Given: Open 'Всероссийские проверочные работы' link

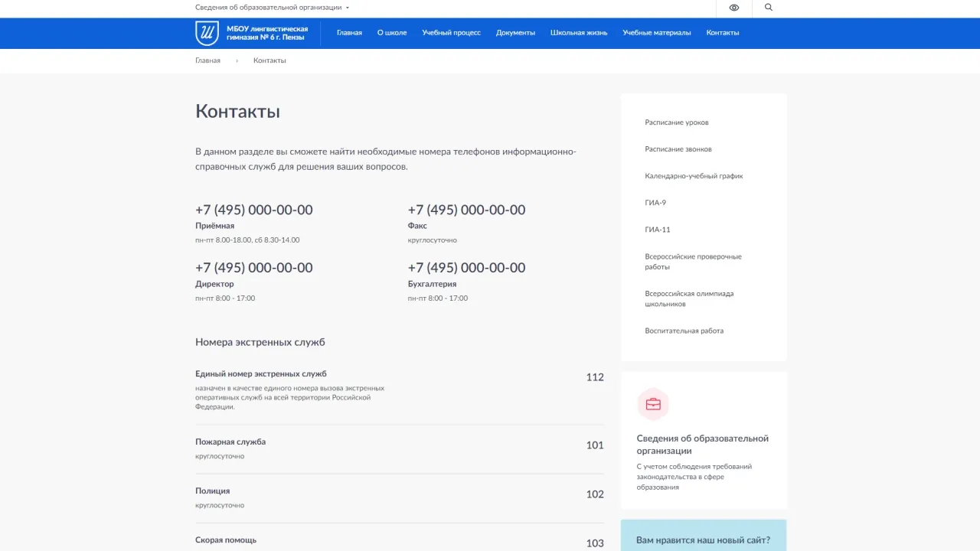Looking at the screenshot, I should (694, 262).
